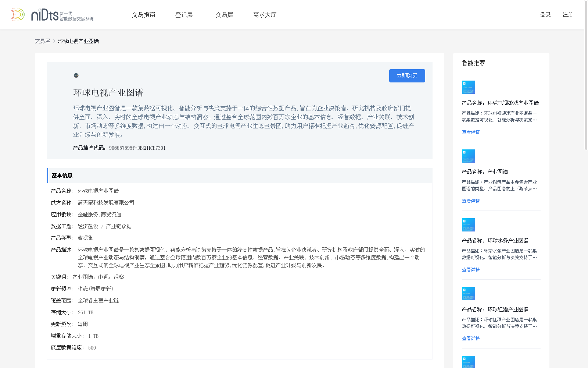Click the thumbnail for 环球红酒产业图谱
This screenshot has width=588, height=368.
469,294
